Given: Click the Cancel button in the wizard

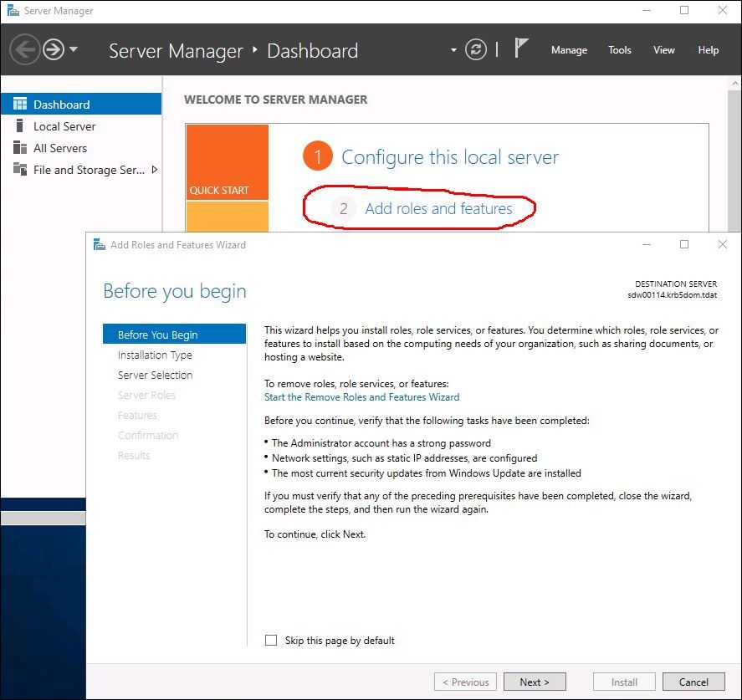Looking at the screenshot, I should (x=693, y=682).
